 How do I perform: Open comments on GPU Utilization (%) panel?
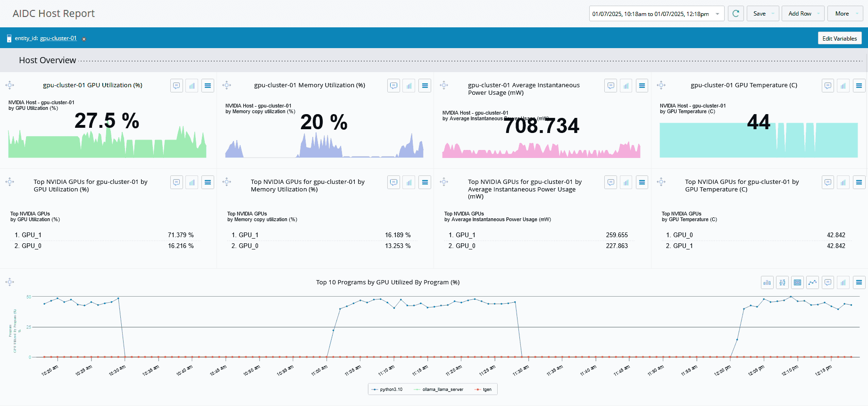pos(176,85)
